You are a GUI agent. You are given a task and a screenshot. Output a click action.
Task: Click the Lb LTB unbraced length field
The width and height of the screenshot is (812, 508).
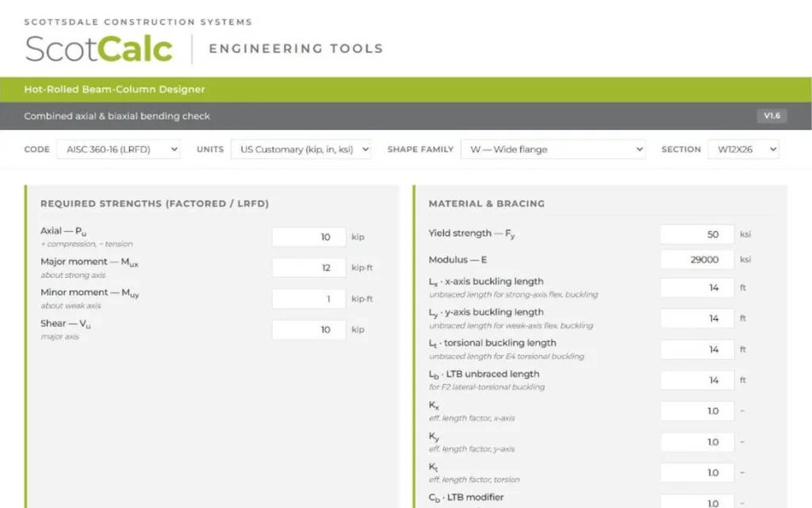pyautogui.click(x=697, y=380)
